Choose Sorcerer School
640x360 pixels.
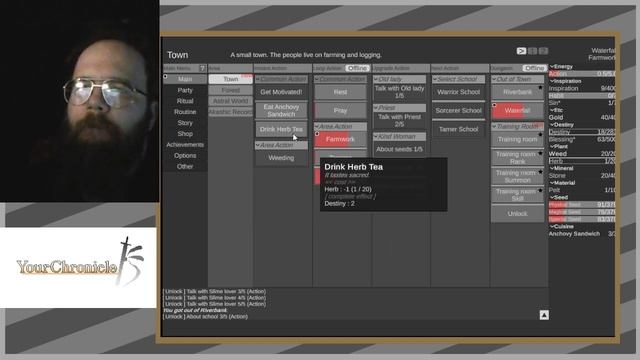[458, 111]
